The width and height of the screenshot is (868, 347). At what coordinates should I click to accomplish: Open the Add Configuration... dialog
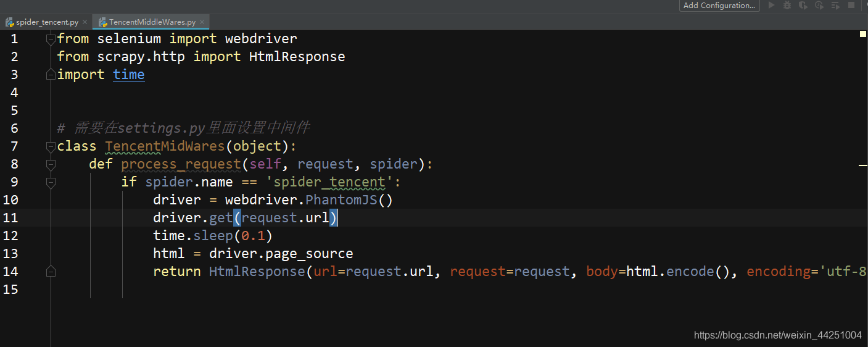coord(719,5)
